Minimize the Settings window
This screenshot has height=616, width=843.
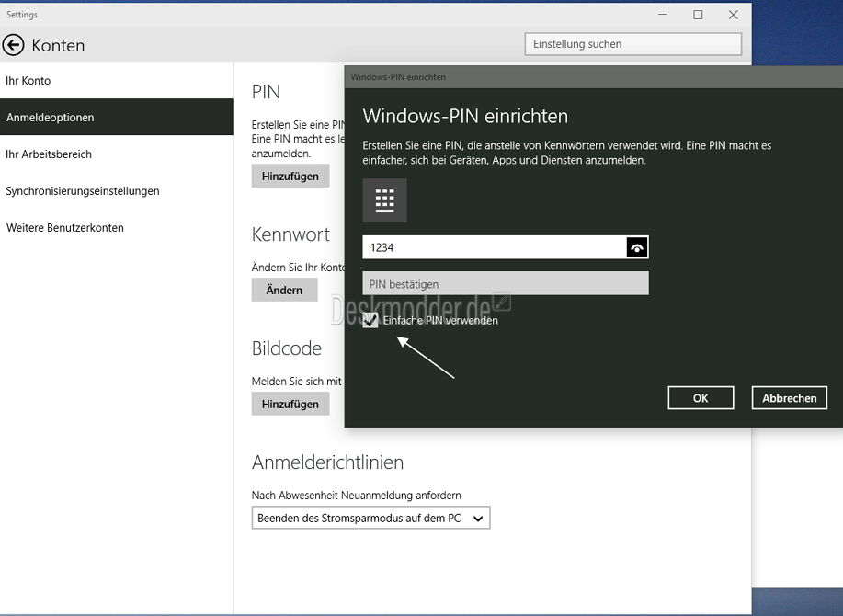pyautogui.click(x=663, y=15)
